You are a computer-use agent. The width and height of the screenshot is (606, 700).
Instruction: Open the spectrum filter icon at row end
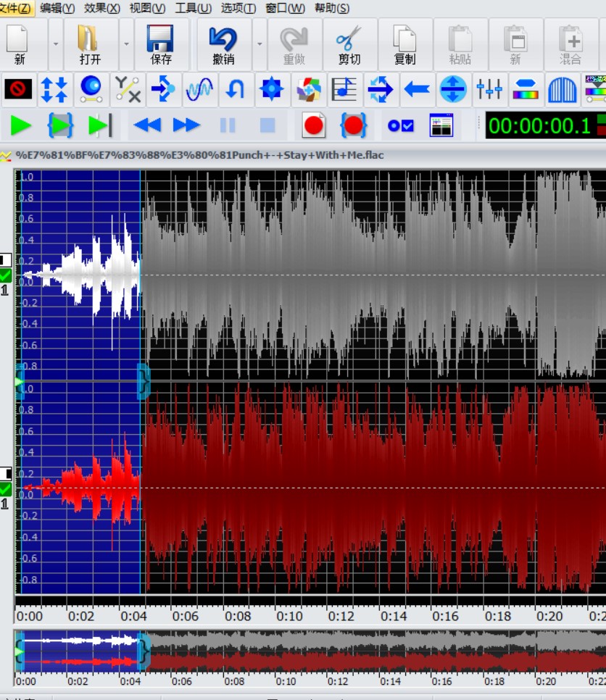[595, 89]
